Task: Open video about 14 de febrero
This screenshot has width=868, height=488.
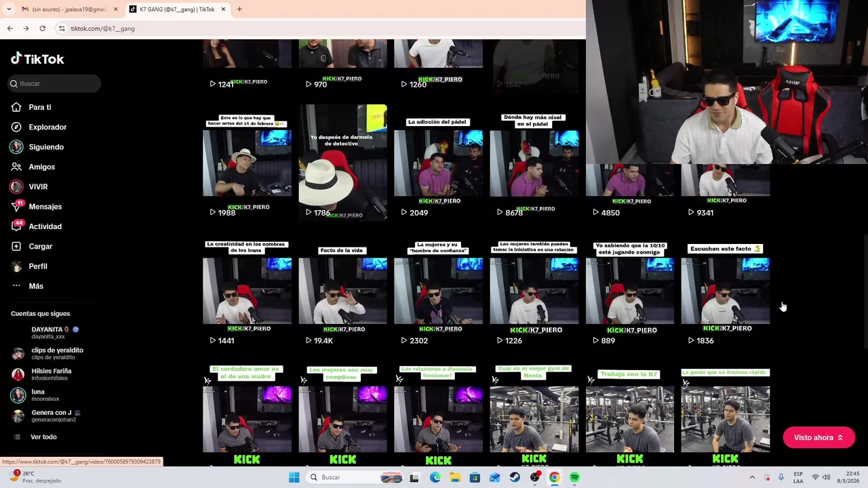Action: [x=247, y=163]
